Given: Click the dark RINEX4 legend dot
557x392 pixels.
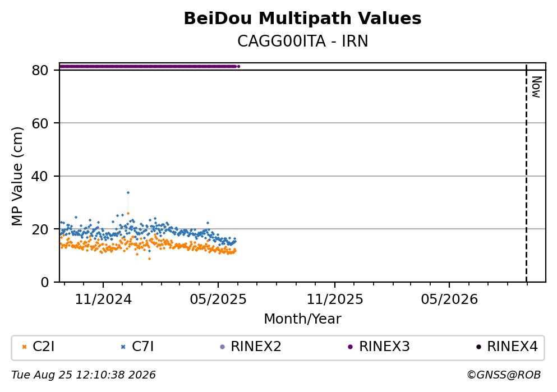Looking at the screenshot, I should pyautogui.click(x=478, y=347).
